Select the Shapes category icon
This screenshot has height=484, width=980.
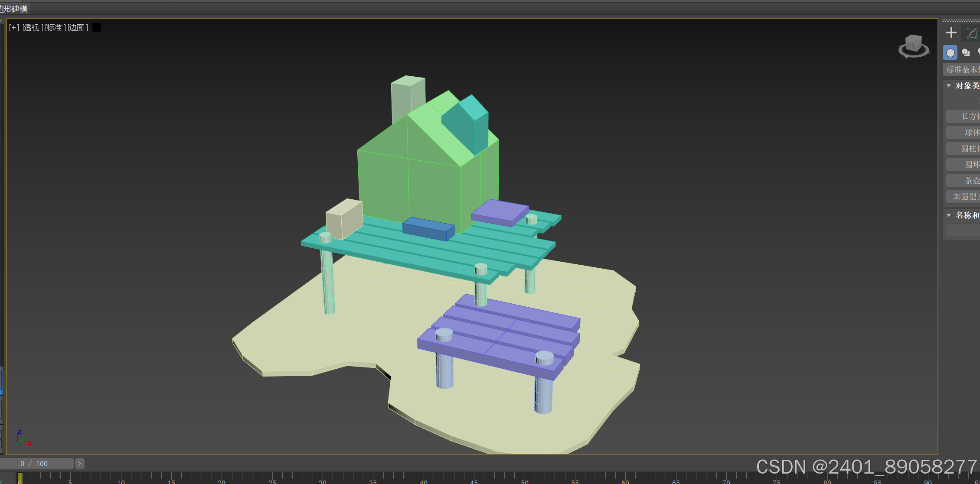click(x=966, y=53)
